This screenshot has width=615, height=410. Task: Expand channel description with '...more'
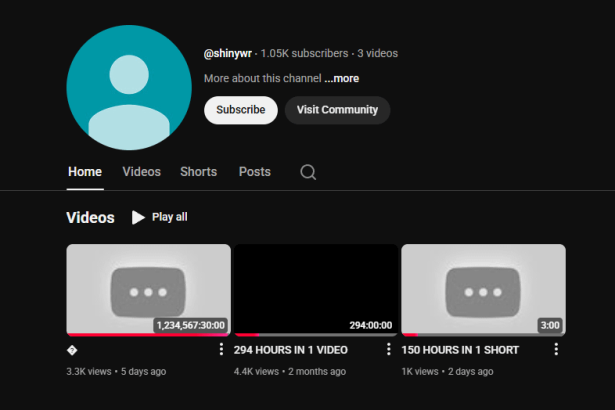click(x=342, y=78)
